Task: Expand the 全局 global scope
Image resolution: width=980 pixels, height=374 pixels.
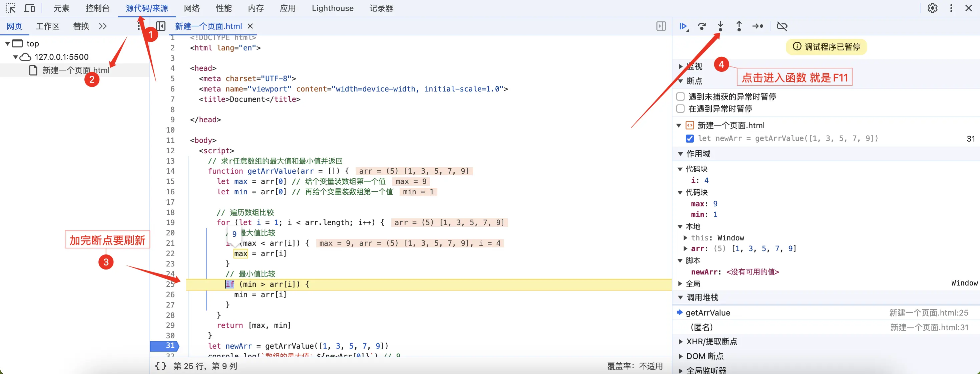Action: point(680,284)
